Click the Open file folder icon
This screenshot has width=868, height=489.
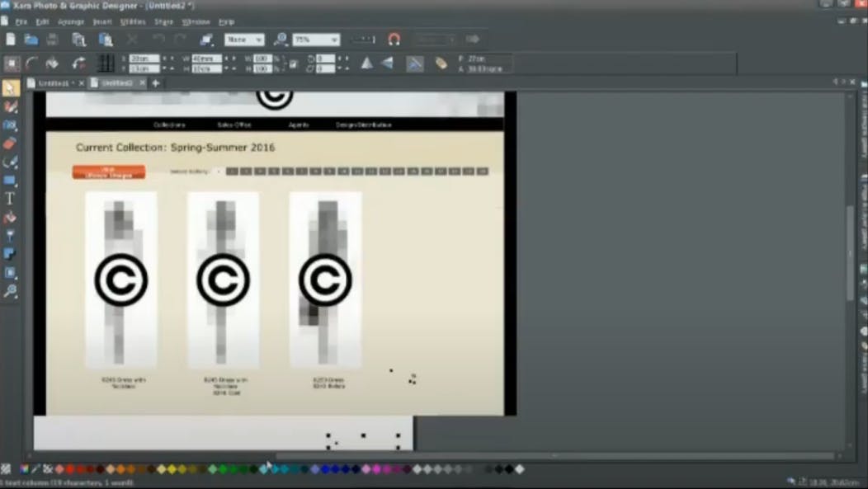click(31, 40)
